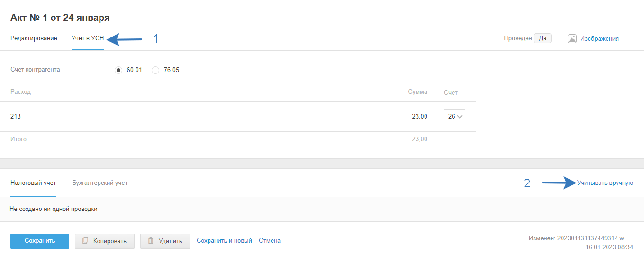Select the Налоговый учёт tab
The height and width of the screenshot is (256, 644).
[33, 183]
